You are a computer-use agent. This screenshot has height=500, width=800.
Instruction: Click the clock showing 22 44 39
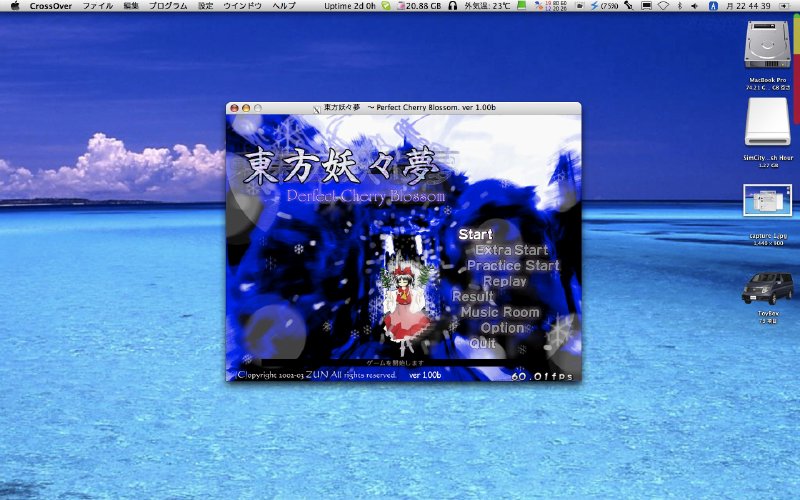pos(747,6)
